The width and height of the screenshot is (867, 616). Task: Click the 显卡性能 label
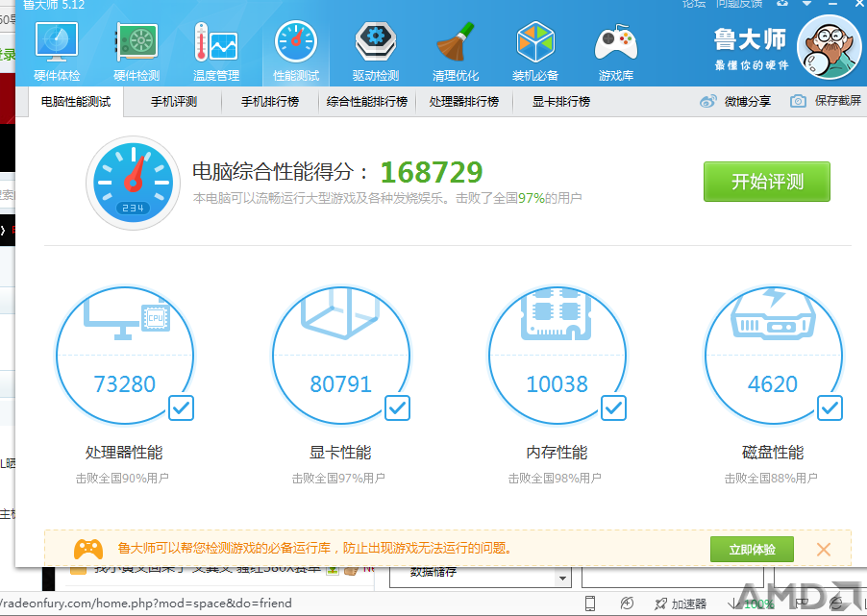click(340, 453)
